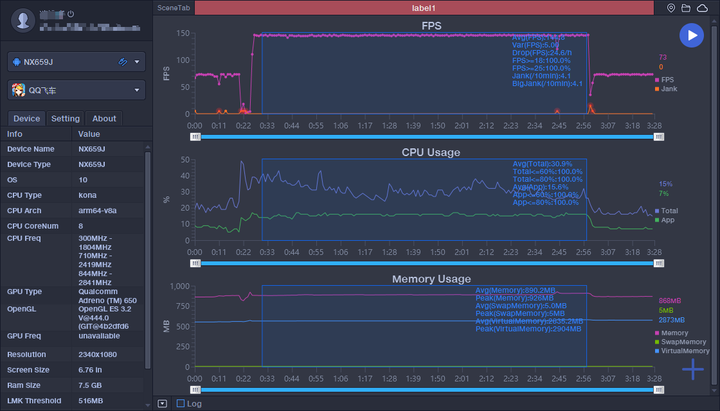Click the cloud upload icon

pos(704,8)
